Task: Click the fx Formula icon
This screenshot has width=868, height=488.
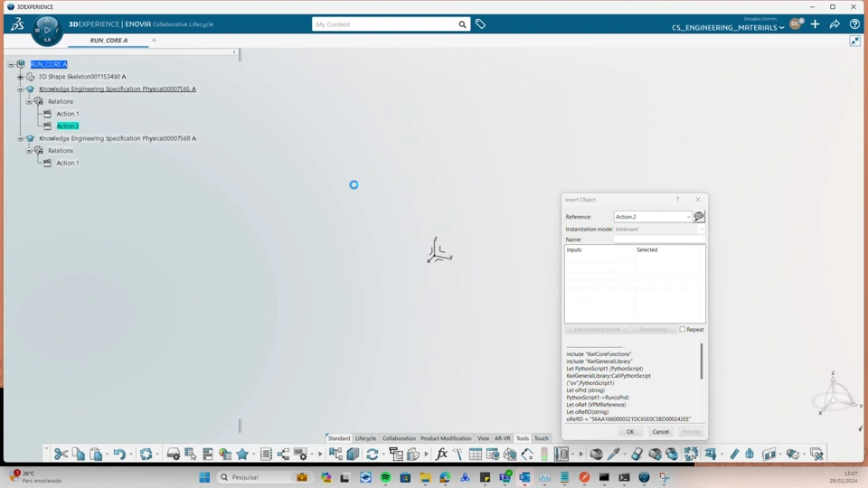Action: (x=441, y=455)
